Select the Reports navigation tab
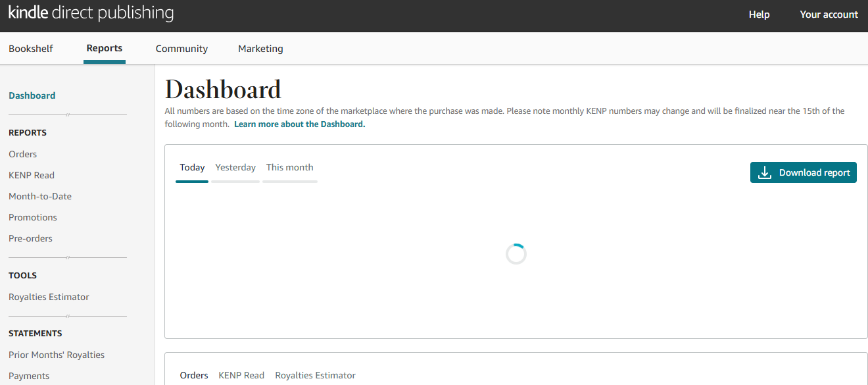868x385 pixels. [104, 48]
